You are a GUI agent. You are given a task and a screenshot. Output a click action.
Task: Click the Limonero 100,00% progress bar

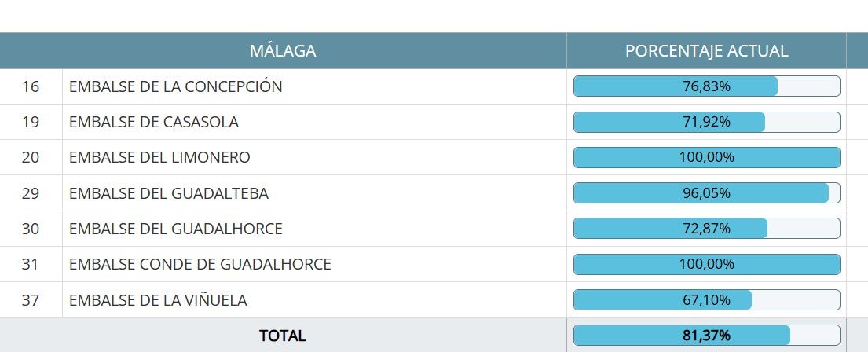tap(706, 157)
